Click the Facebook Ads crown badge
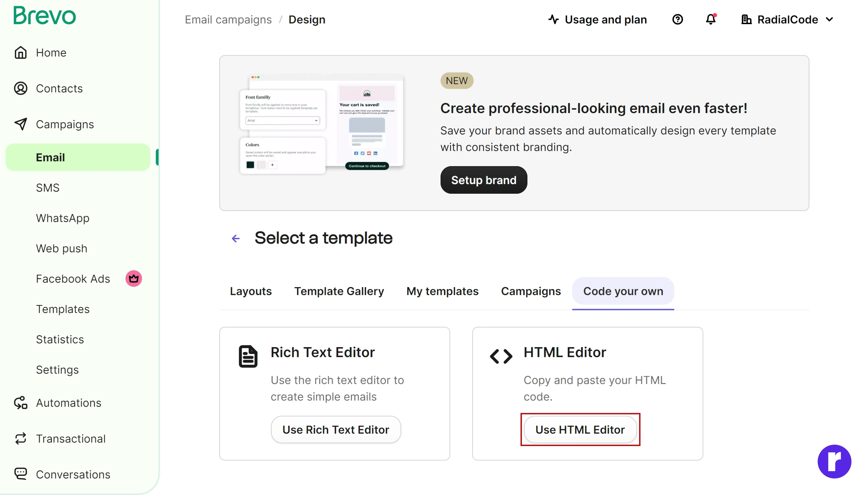The image size is (868, 495). 134,279
